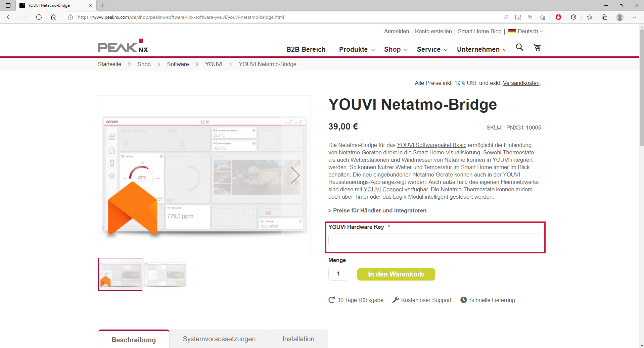Open the tab actions menu icon

coord(8,5)
